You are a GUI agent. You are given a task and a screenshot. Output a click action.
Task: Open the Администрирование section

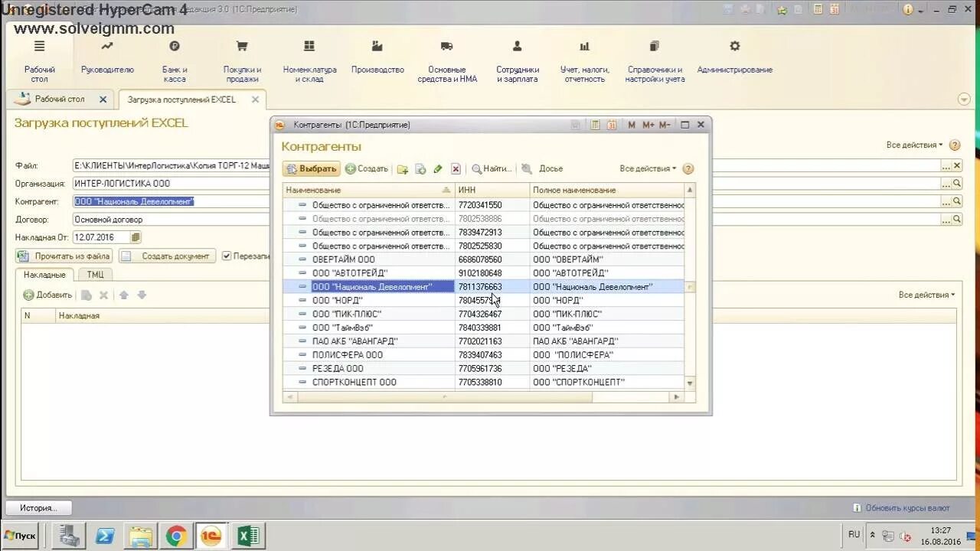point(734,59)
